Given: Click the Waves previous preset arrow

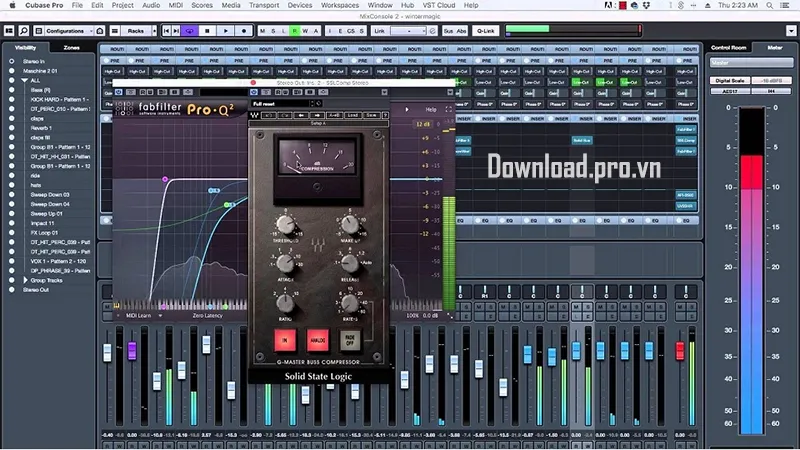Looking at the screenshot, I should click(301, 115).
